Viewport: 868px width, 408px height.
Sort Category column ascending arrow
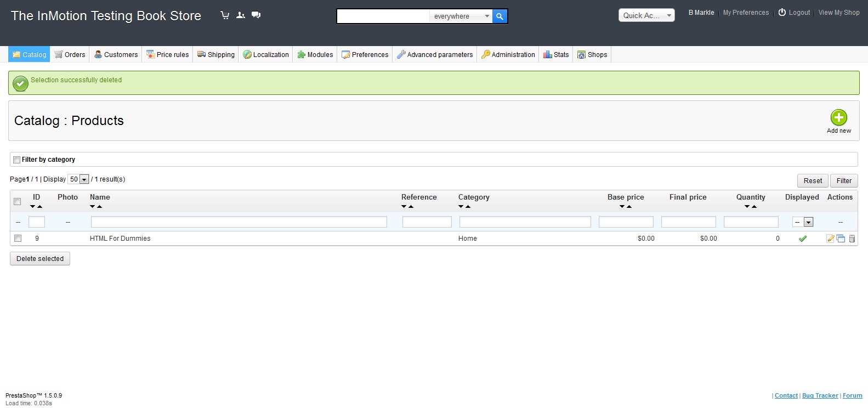pyautogui.click(x=468, y=207)
